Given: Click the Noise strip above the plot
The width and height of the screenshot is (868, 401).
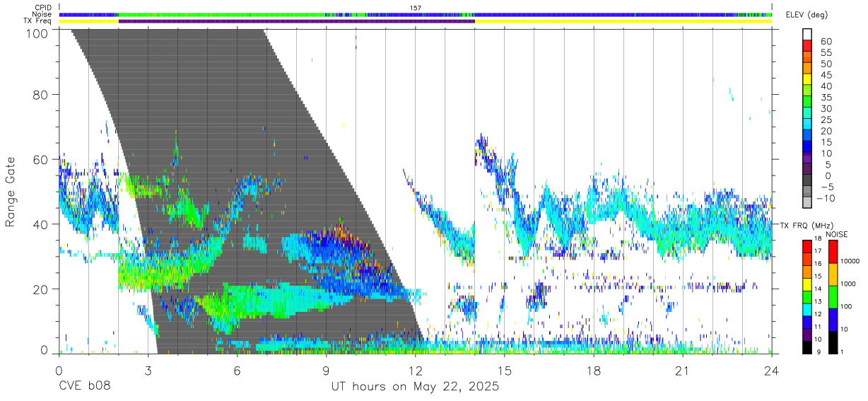Looking at the screenshot, I should [416, 14].
